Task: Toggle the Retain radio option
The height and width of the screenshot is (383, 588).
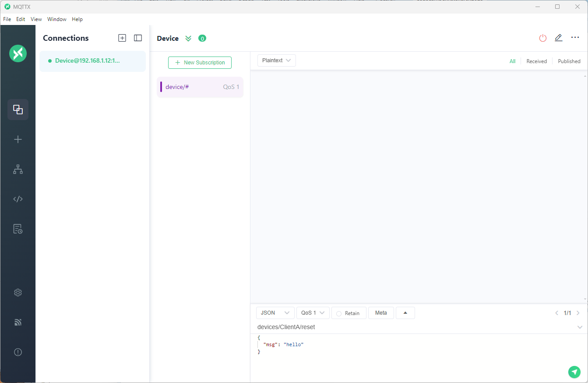Action: tap(339, 313)
